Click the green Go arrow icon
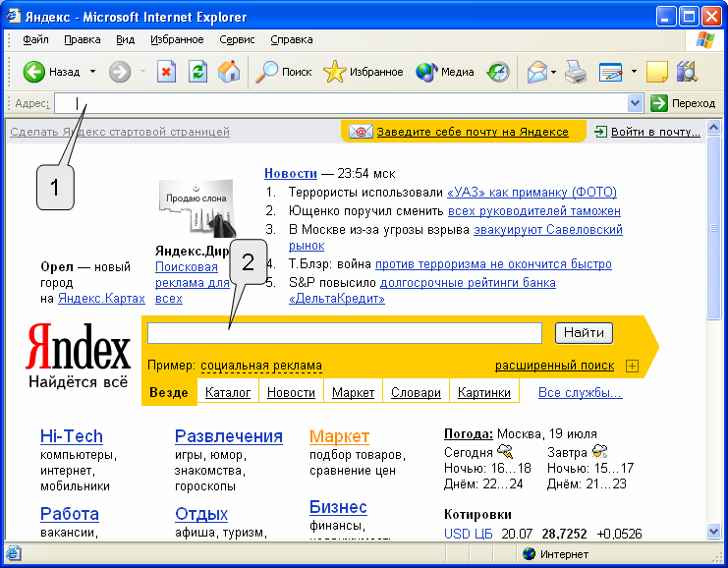728x568 pixels. point(659,103)
